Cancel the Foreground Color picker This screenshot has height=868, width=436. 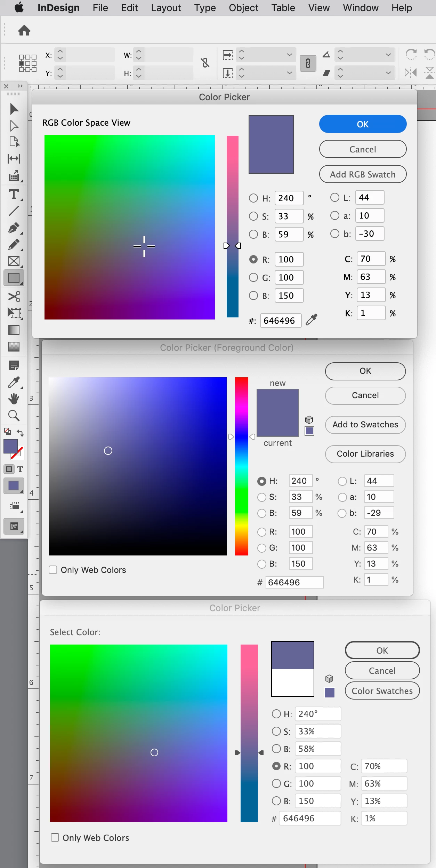pos(365,395)
